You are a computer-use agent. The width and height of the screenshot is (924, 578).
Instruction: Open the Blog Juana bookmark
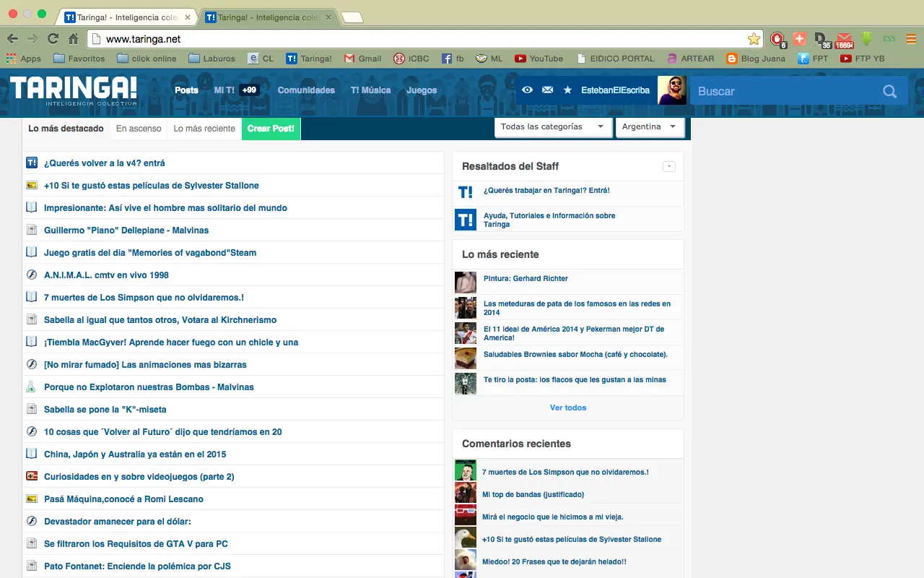pyautogui.click(x=756, y=59)
